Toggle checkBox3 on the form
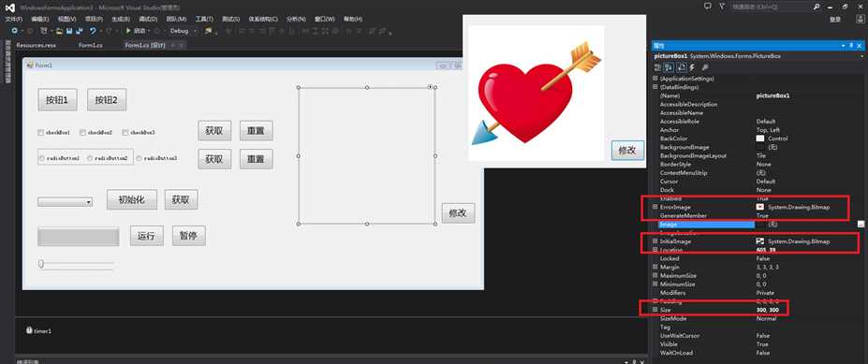 point(125,133)
